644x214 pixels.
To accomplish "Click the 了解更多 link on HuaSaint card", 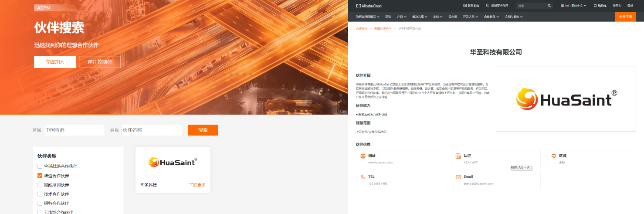I will coord(197,185).
